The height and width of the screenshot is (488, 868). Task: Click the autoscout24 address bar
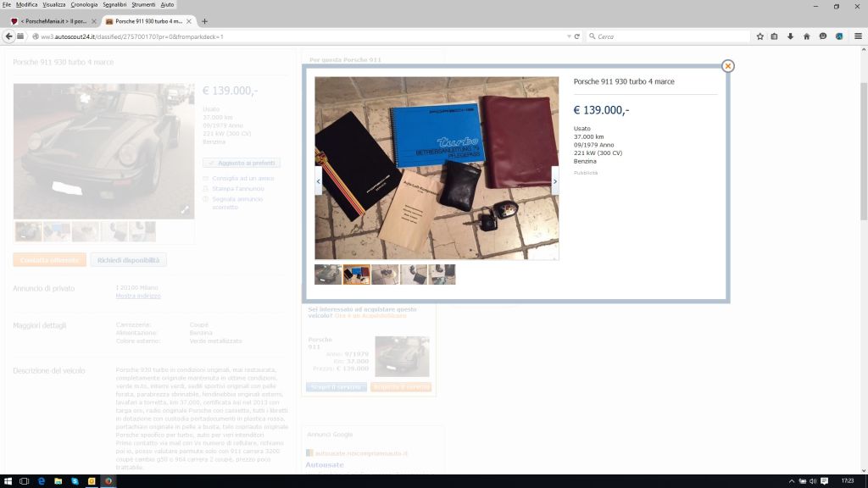pos(299,36)
